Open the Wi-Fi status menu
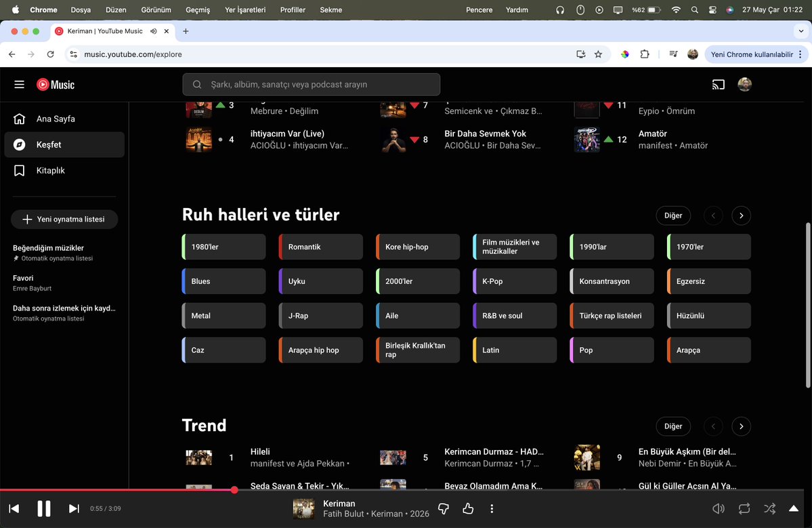Screen dimensions: 812x528 (x=676, y=10)
